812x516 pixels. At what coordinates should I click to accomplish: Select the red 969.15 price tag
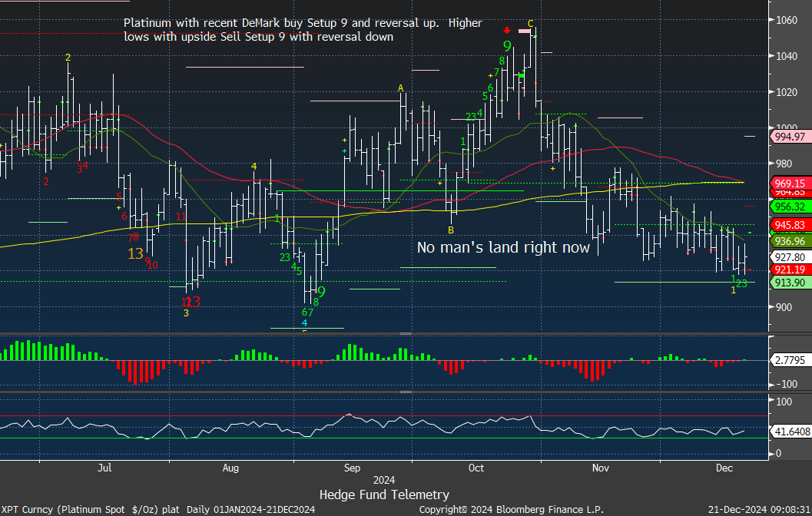tap(789, 184)
